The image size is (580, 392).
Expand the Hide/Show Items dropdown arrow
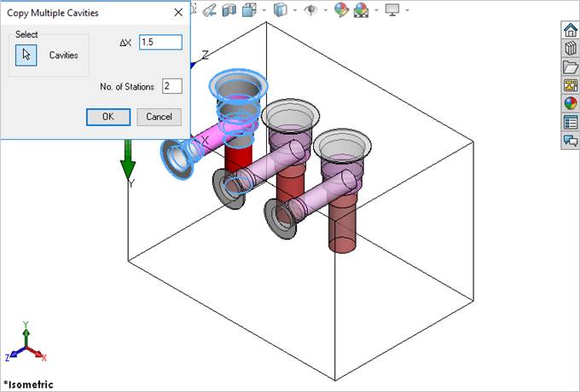326,10
